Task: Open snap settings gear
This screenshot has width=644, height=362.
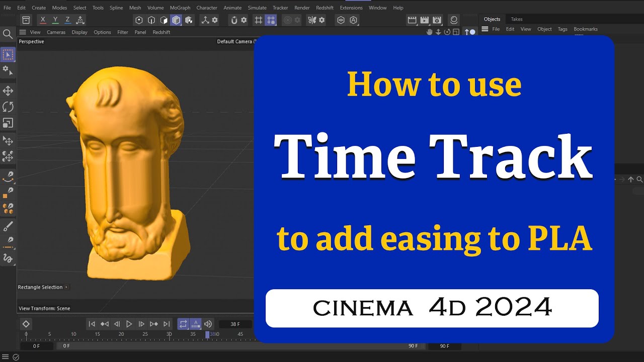Action: point(244,20)
